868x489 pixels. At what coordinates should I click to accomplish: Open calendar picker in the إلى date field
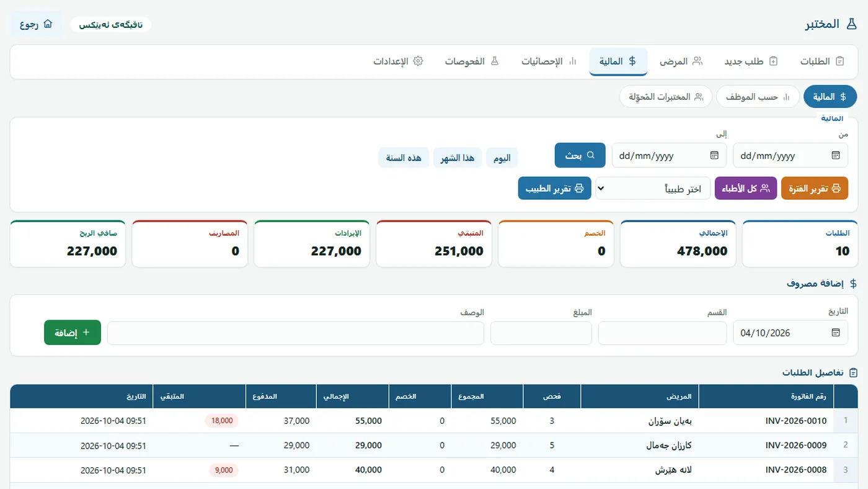714,155
